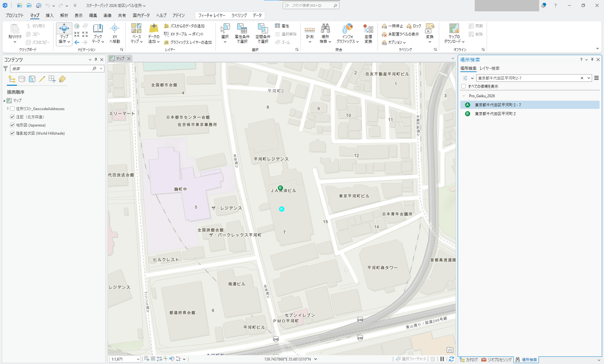Enable the すべての候補を表示 checkbox
Image resolution: width=604 pixels, height=364 pixels.
point(463,86)
